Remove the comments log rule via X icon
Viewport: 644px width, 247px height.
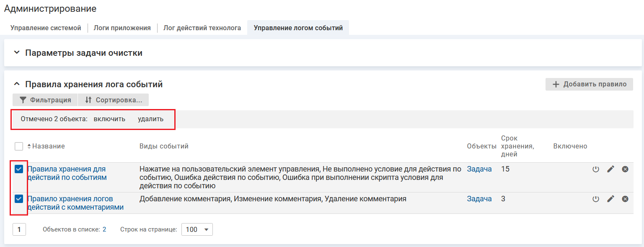625,199
